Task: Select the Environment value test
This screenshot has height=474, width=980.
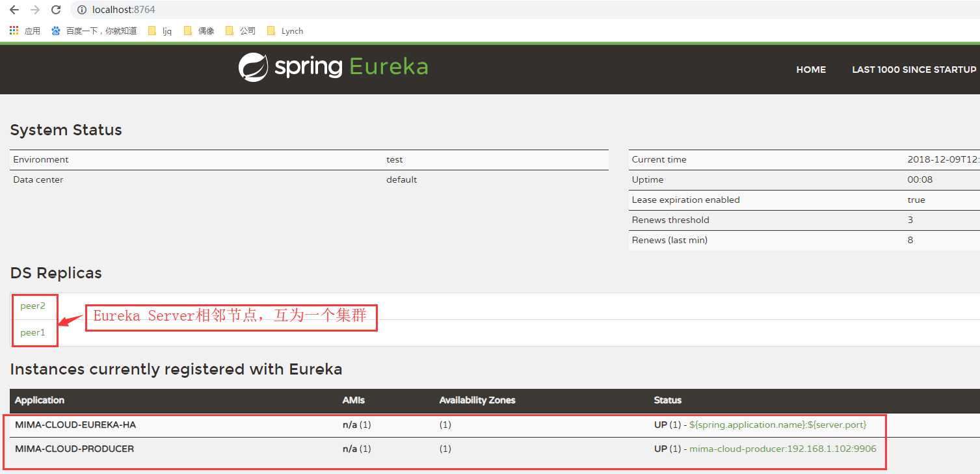Action: 395,159
